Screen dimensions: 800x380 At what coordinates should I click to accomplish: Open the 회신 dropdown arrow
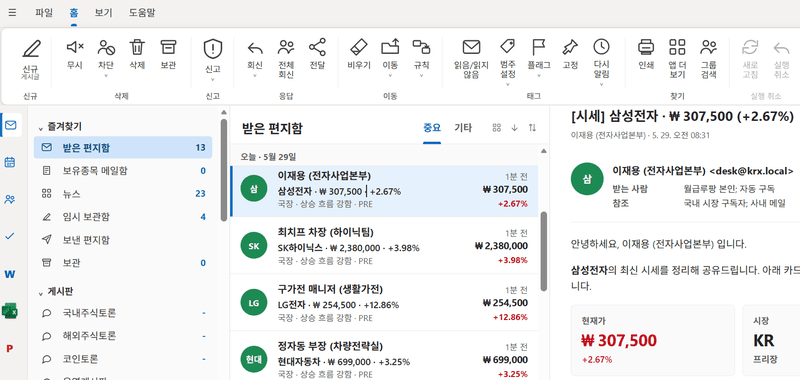click(x=255, y=75)
